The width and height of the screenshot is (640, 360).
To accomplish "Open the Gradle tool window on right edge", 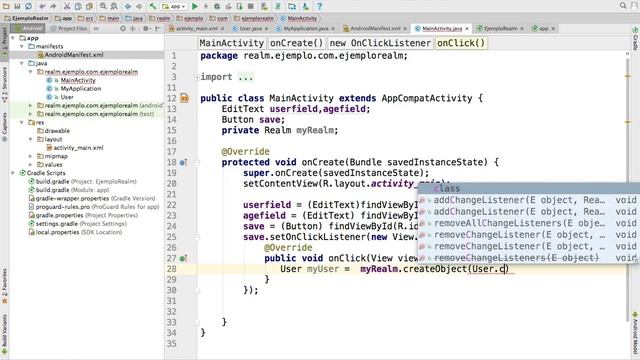I will (635, 39).
